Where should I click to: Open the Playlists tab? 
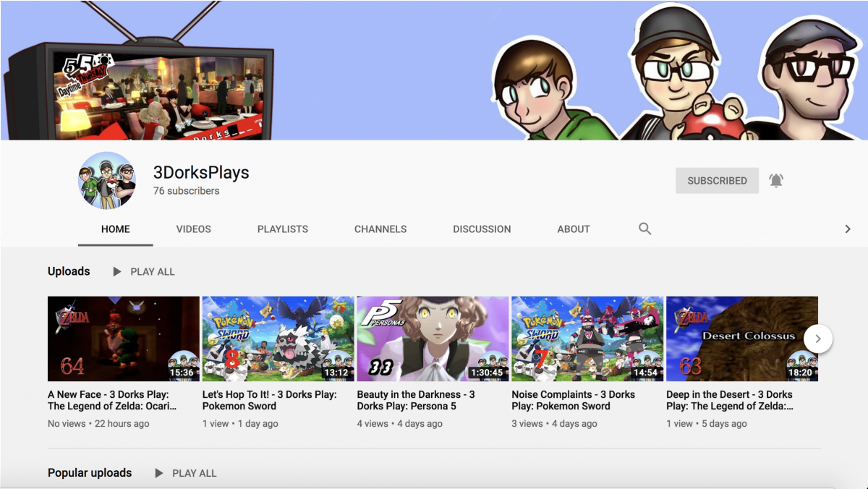pyautogui.click(x=282, y=229)
